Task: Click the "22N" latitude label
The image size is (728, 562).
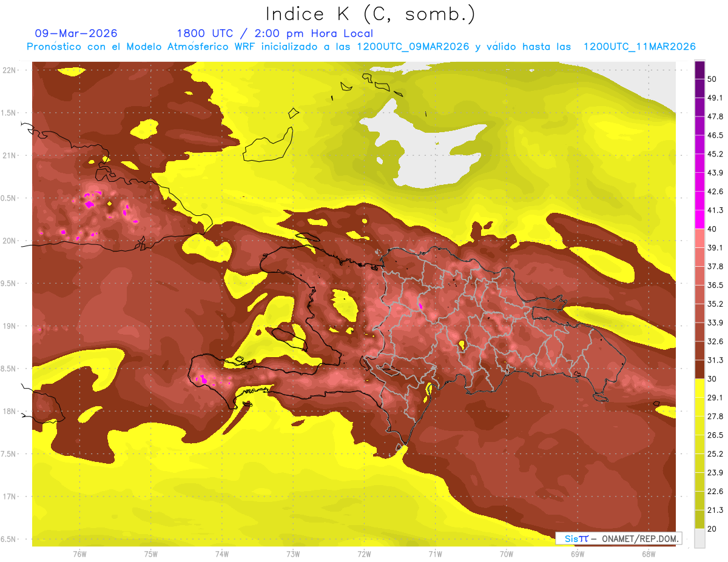Action: click(10, 70)
